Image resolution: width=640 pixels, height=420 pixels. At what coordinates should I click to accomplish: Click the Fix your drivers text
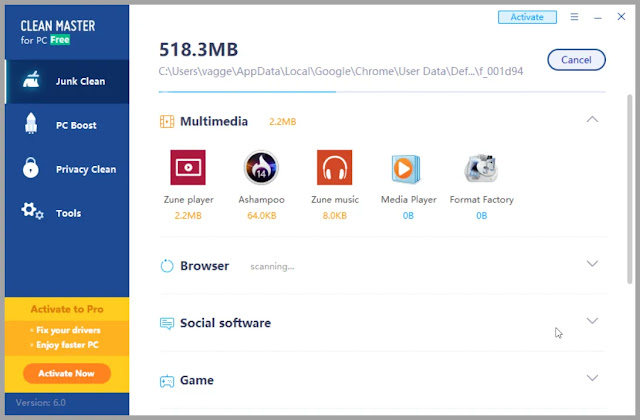pyautogui.click(x=68, y=330)
